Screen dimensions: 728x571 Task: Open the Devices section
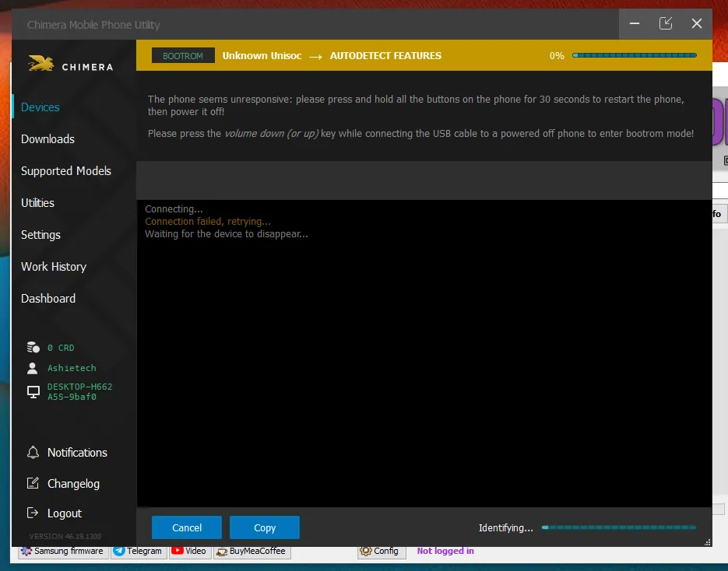(x=40, y=107)
